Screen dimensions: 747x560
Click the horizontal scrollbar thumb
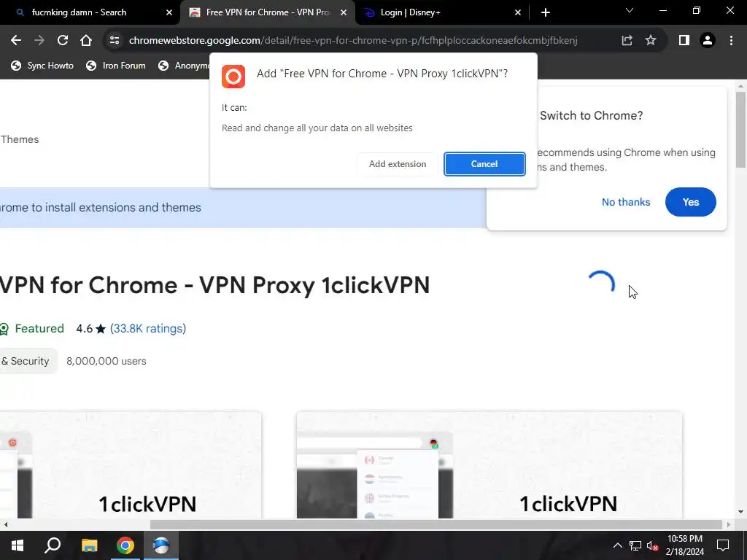click(x=436, y=524)
